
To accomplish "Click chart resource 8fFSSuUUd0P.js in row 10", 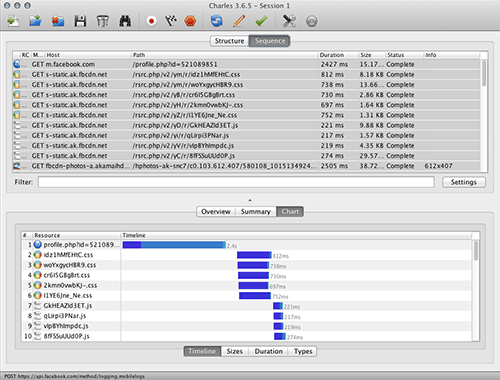I will pos(66,336).
